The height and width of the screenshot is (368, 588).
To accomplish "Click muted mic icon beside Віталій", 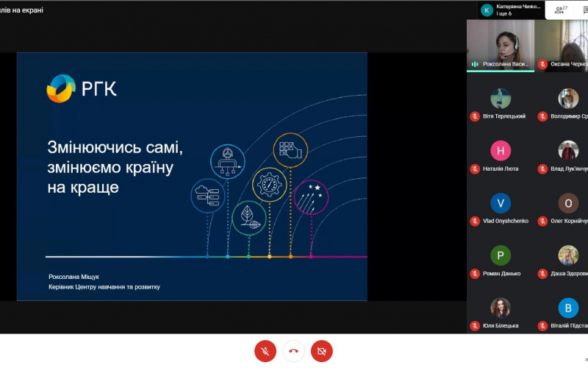I will click(542, 326).
